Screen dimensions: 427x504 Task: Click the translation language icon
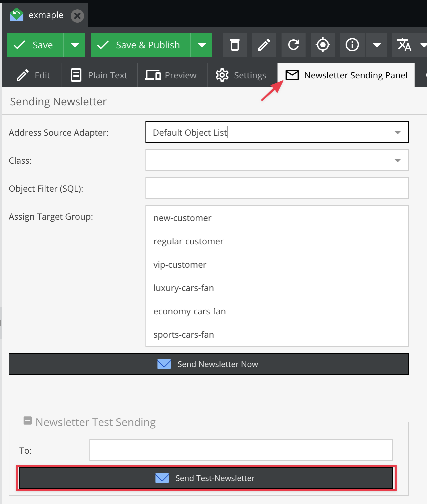coord(404,45)
